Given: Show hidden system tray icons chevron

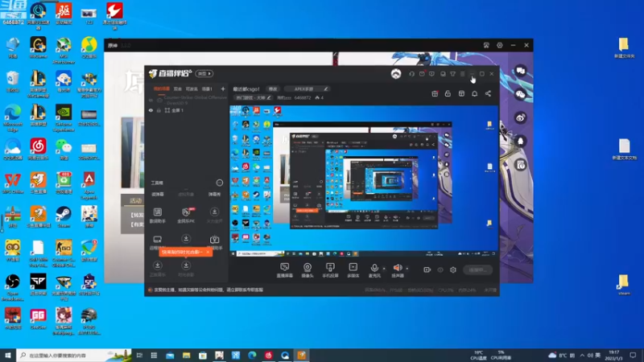Looking at the screenshot, I should click(582, 355).
